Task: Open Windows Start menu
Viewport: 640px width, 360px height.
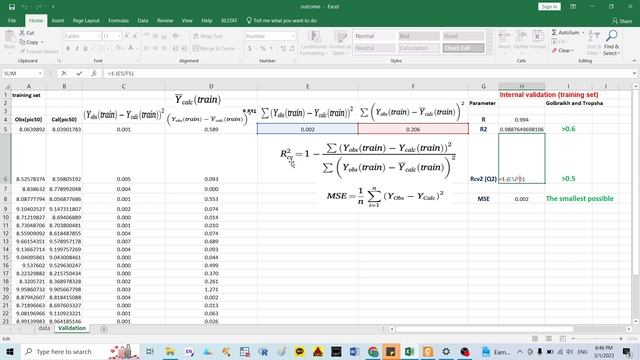Action: [9, 351]
